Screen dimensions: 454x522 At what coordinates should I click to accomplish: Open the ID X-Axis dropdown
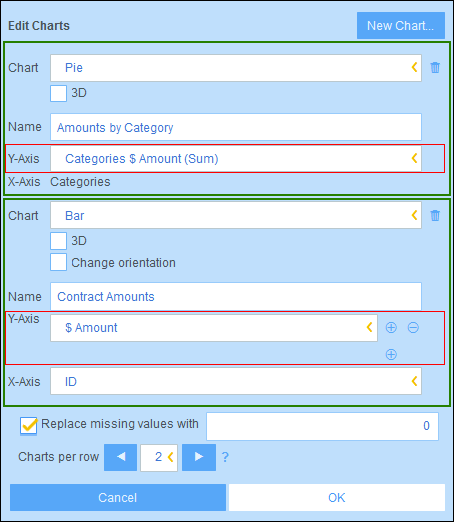(x=236, y=381)
